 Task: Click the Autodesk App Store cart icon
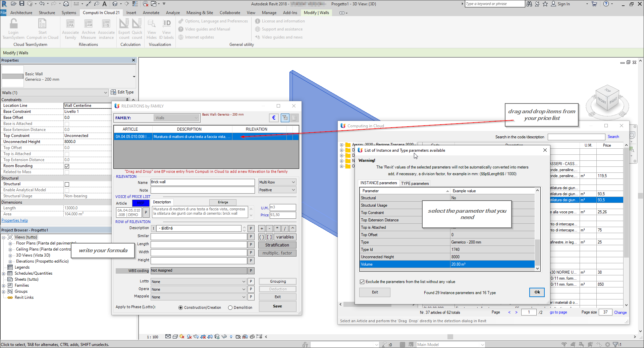(594, 4)
